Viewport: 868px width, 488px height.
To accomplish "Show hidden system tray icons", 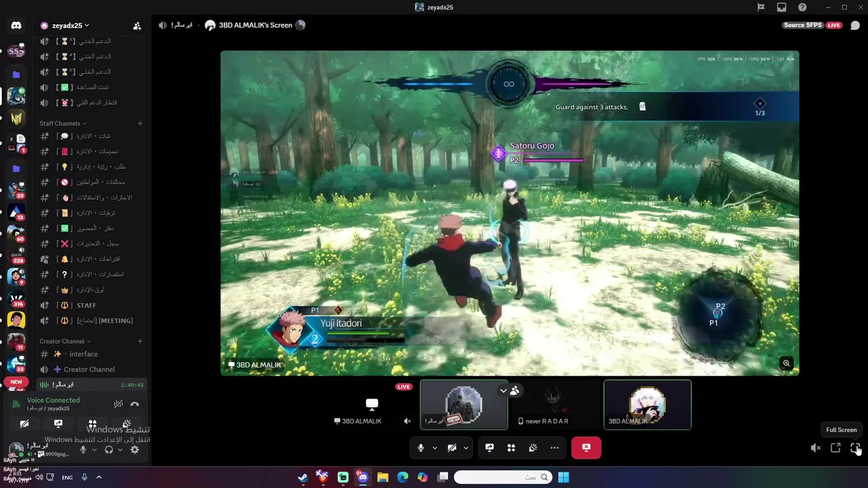I will coord(99,477).
